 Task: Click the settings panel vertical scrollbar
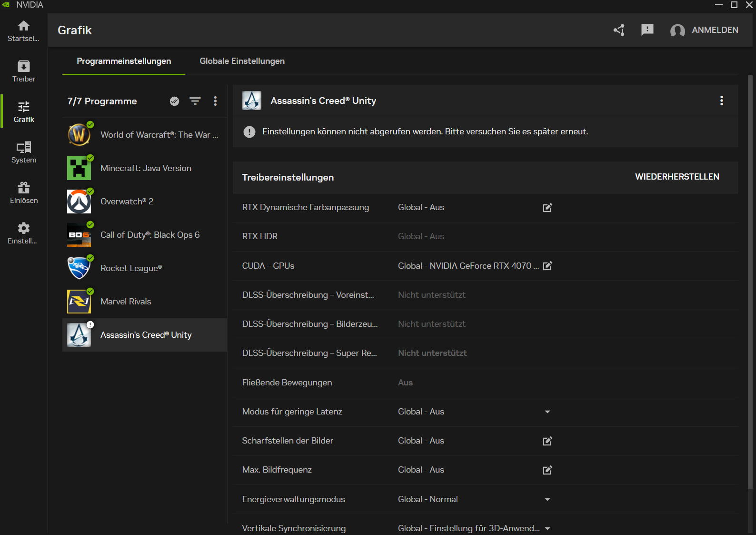coord(750,281)
